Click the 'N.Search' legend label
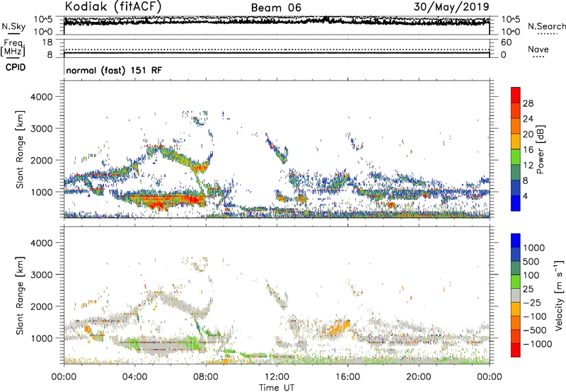 tap(546, 26)
